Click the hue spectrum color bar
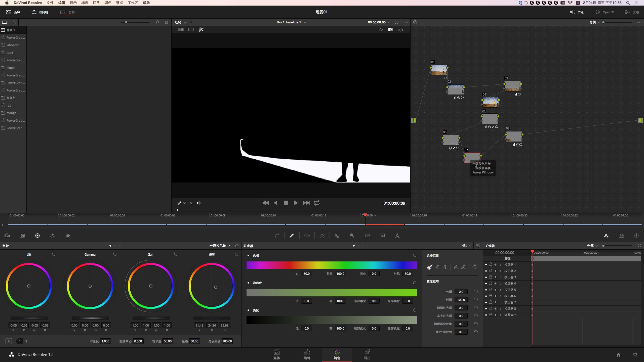 pos(332,265)
